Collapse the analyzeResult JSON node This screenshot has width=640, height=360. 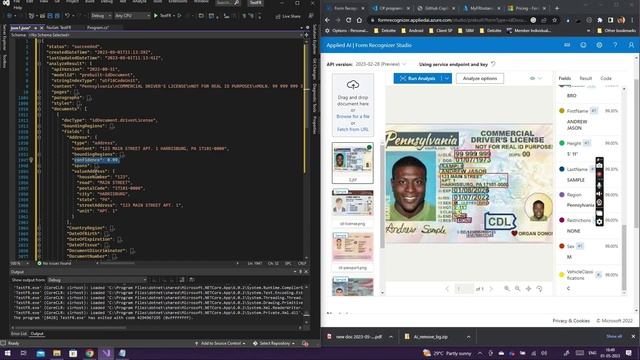pyautogui.click(x=39, y=64)
